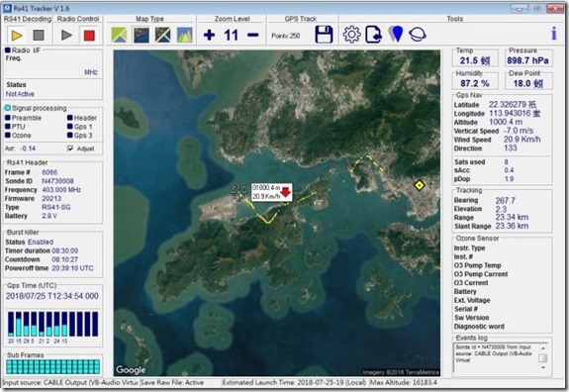Select the first Map Type icon
This screenshot has height=392, width=569.
click(x=119, y=36)
